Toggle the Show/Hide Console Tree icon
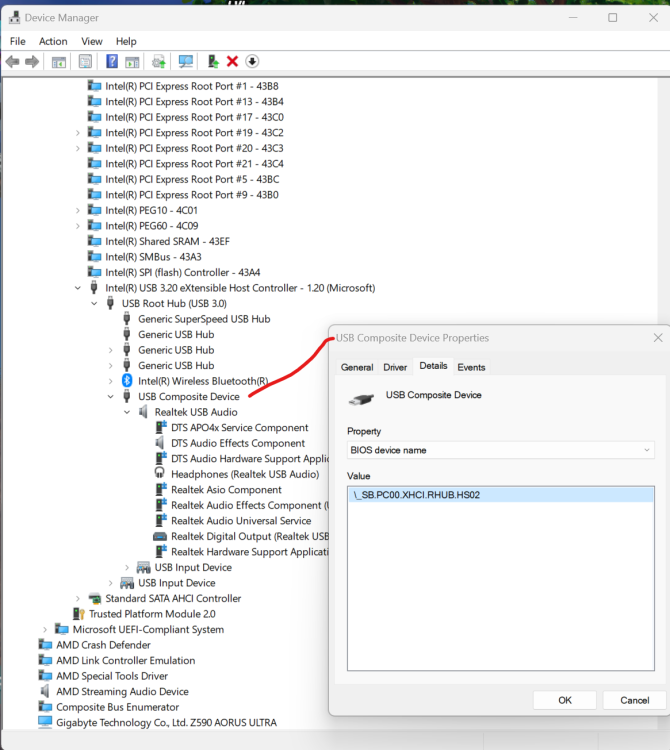This screenshot has height=750, width=670. point(59,62)
